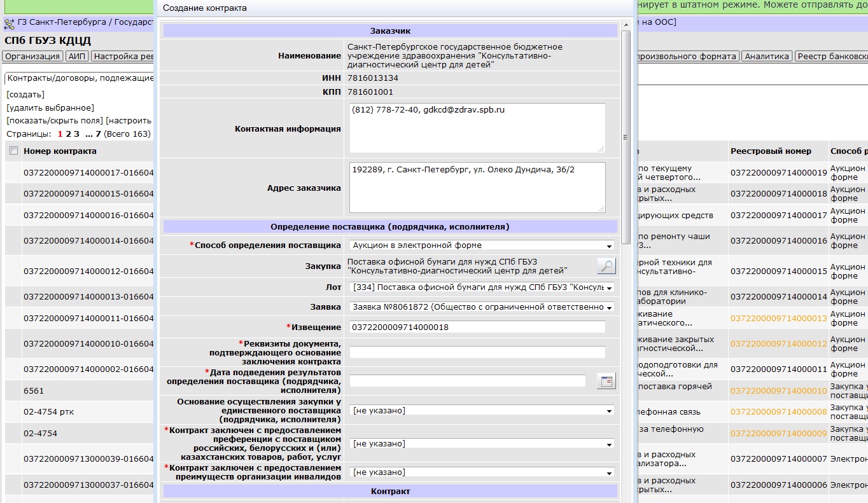
Task: Click the ИНН value 7816013134
Action: tap(373, 78)
